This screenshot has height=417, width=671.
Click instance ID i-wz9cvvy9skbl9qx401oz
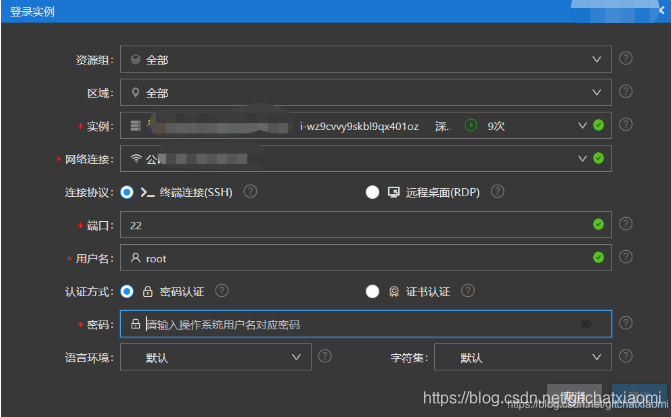point(359,126)
